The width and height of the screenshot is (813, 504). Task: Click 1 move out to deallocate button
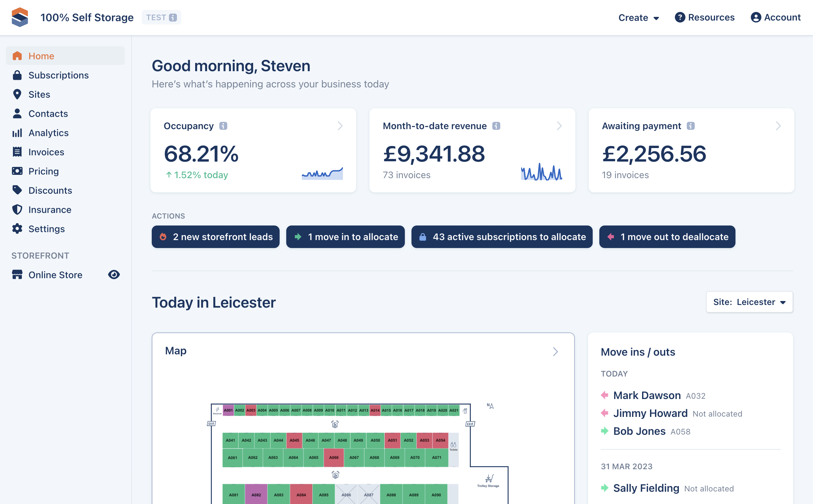(x=667, y=237)
